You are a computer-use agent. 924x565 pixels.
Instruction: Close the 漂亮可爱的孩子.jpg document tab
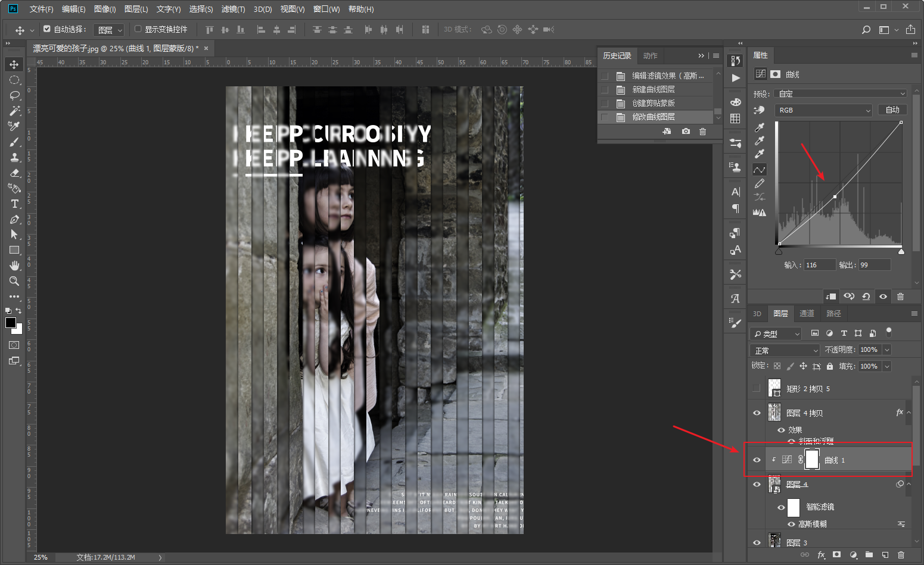(x=206, y=48)
